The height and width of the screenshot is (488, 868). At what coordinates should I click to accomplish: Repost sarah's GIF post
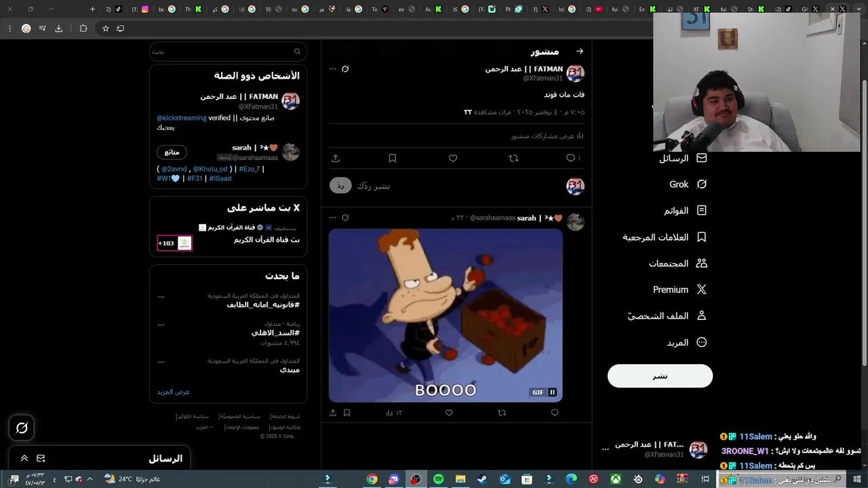pos(502,412)
